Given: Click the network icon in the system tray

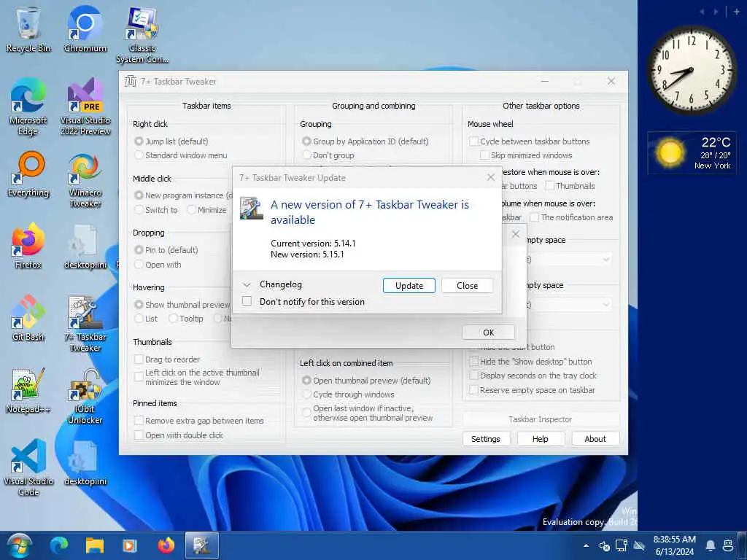Looking at the screenshot, I should tap(622, 545).
